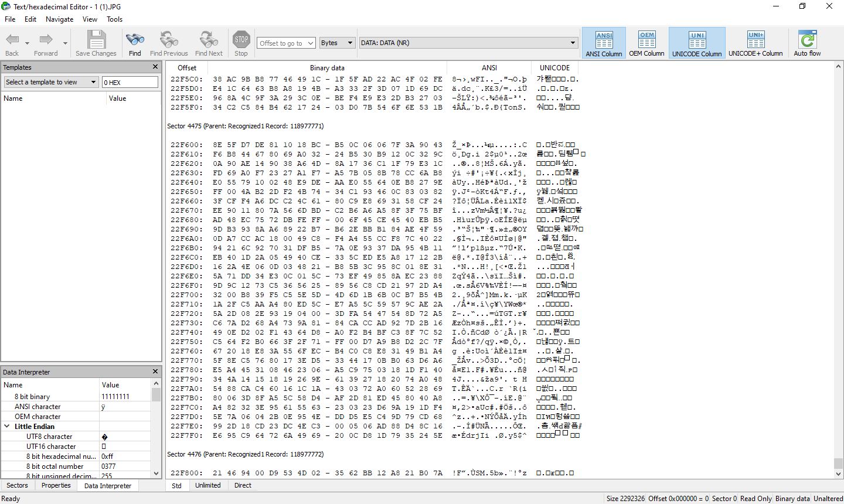Click the Binary data column header
This screenshot has width=844, height=504.
327,67
